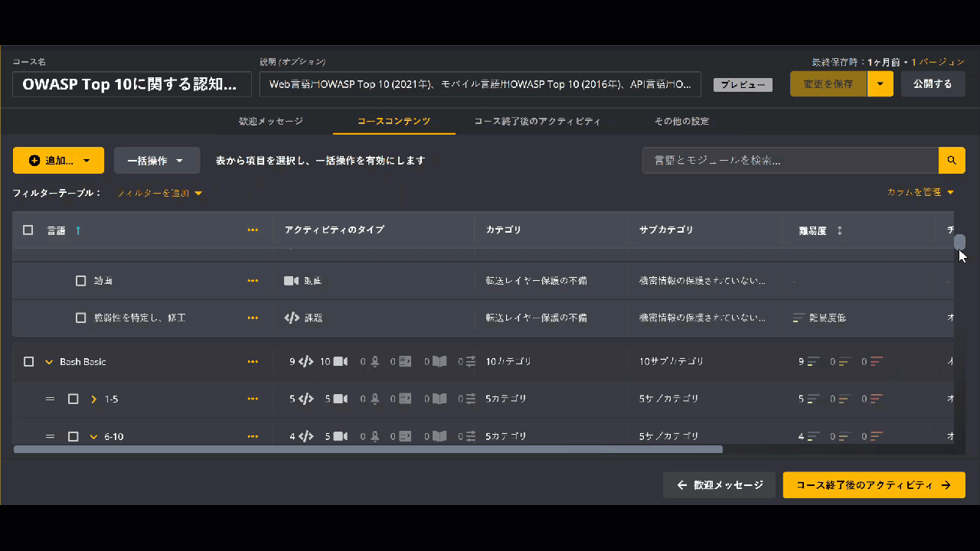
Task: Click the カテゴリ column header
Action: [x=504, y=230]
